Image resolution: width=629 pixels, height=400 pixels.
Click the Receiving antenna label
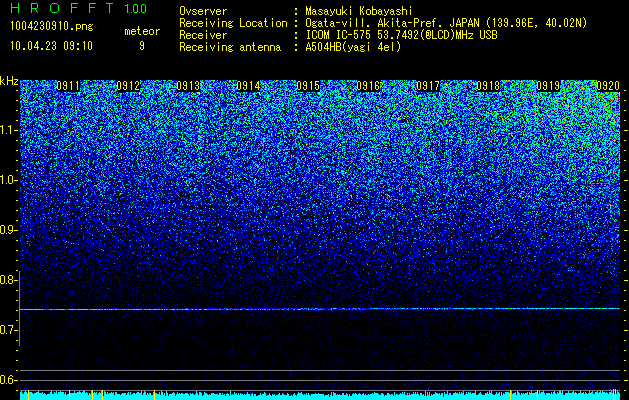tap(230, 47)
